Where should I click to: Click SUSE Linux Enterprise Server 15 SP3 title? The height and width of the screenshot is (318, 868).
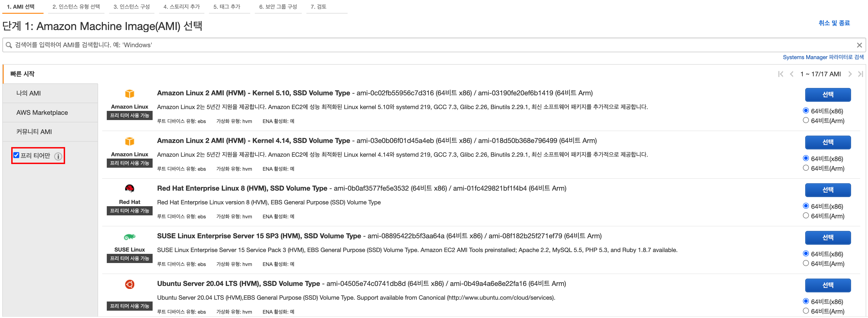coord(259,236)
